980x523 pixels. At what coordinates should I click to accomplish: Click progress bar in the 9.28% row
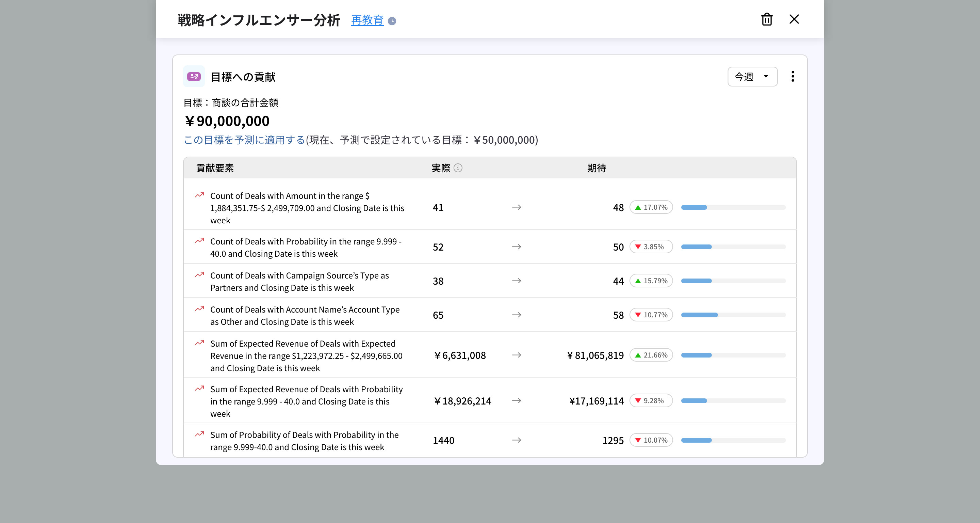[733, 401]
